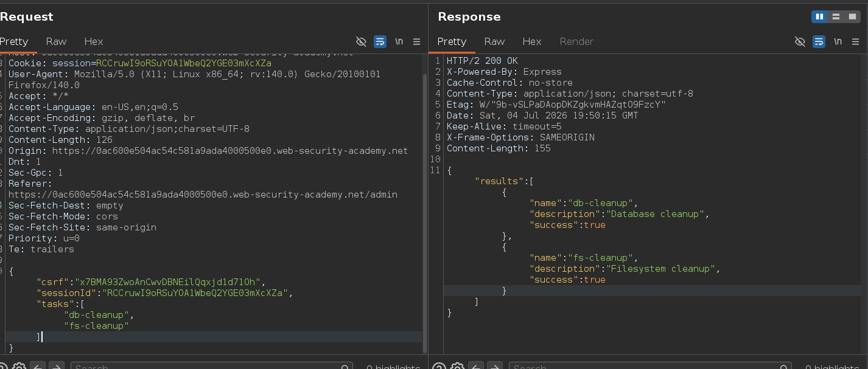868x369 pixels.
Task: Click the Request panel vertical scrollbar
Action: click(425, 213)
